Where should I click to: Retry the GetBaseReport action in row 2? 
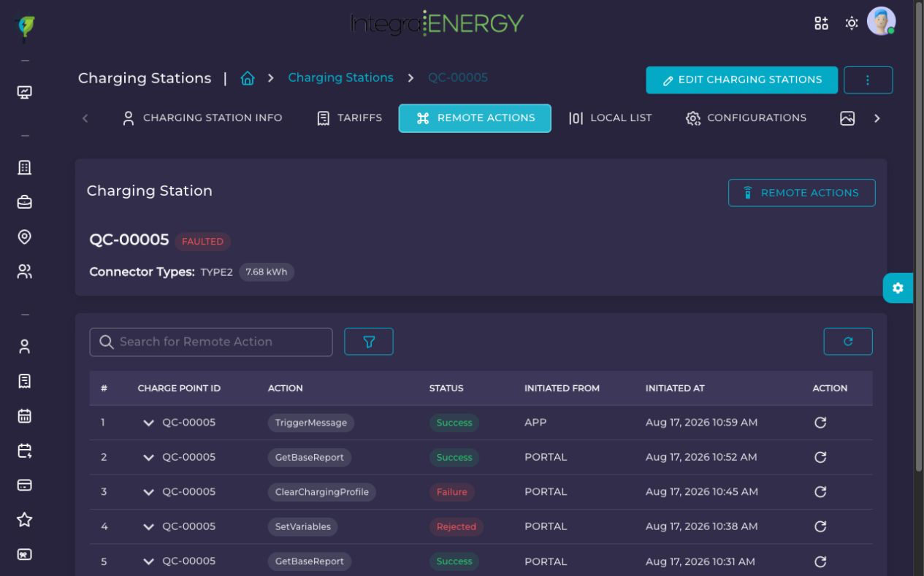[820, 457]
